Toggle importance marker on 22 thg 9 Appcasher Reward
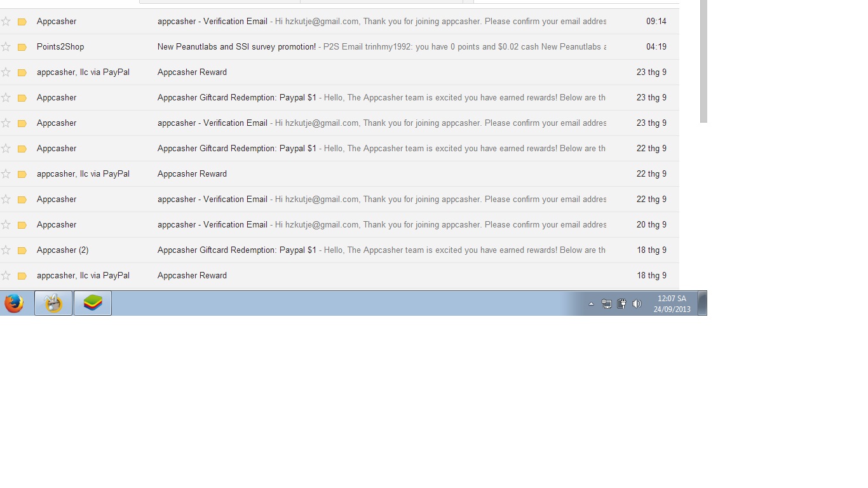This screenshot has width=868, height=488. pos(22,174)
